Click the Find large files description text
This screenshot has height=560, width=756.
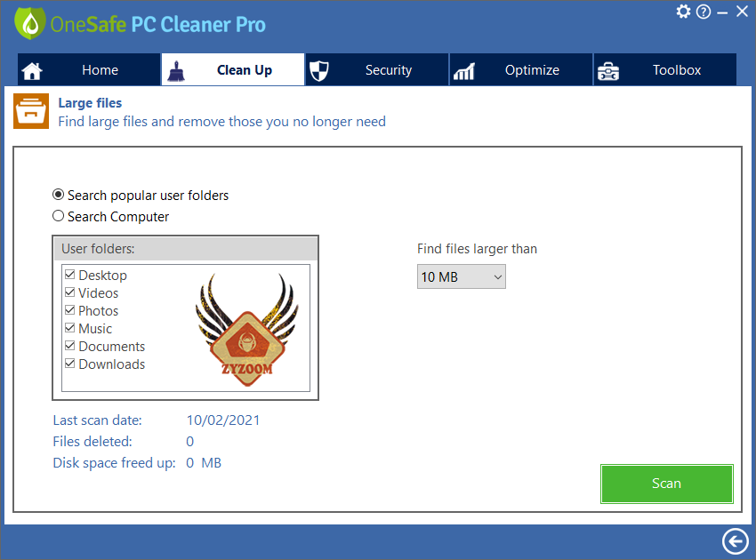221,122
